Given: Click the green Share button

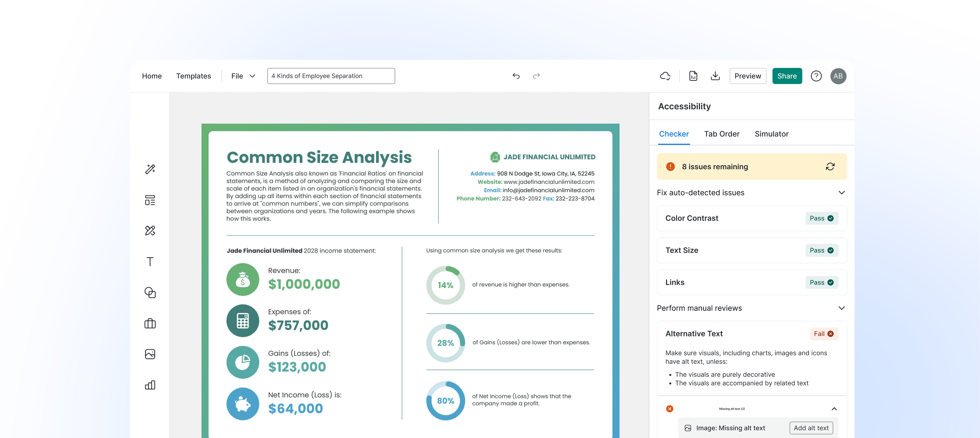Looking at the screenshot, I should (x=787, y=76).
